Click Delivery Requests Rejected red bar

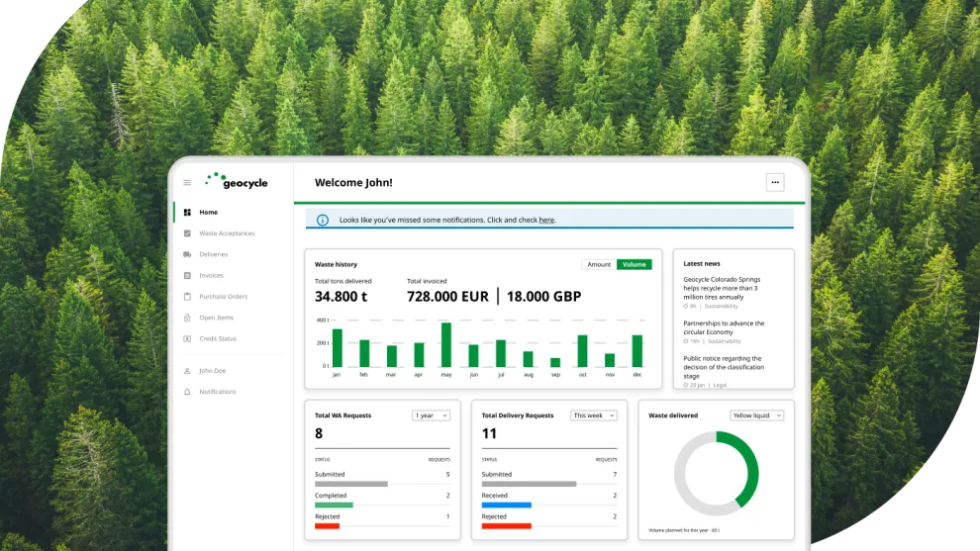click(x=506, y=526)
